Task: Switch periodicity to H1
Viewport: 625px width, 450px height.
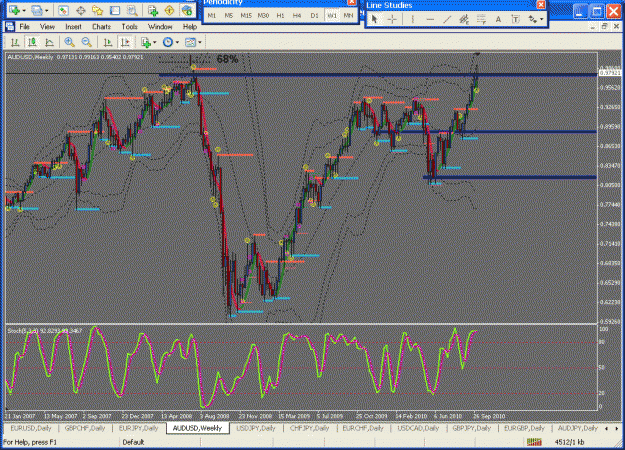Action: coord(280,16)
